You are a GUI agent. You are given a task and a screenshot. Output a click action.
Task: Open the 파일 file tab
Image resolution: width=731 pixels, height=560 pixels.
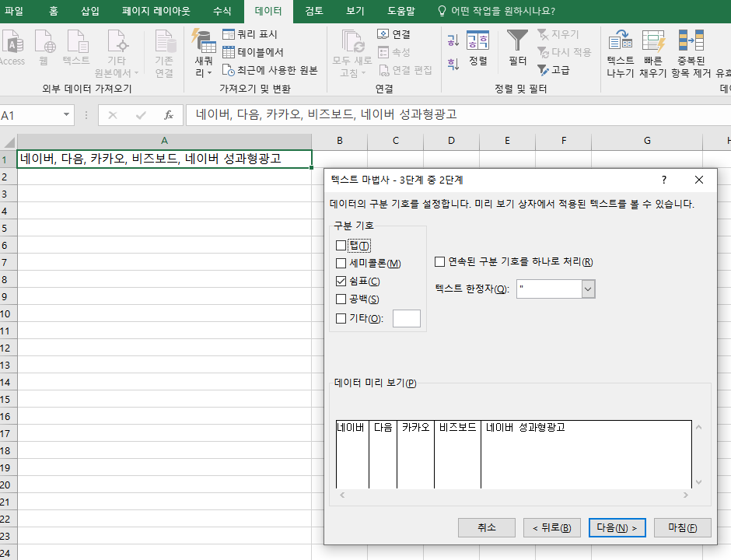click(14, 11)
